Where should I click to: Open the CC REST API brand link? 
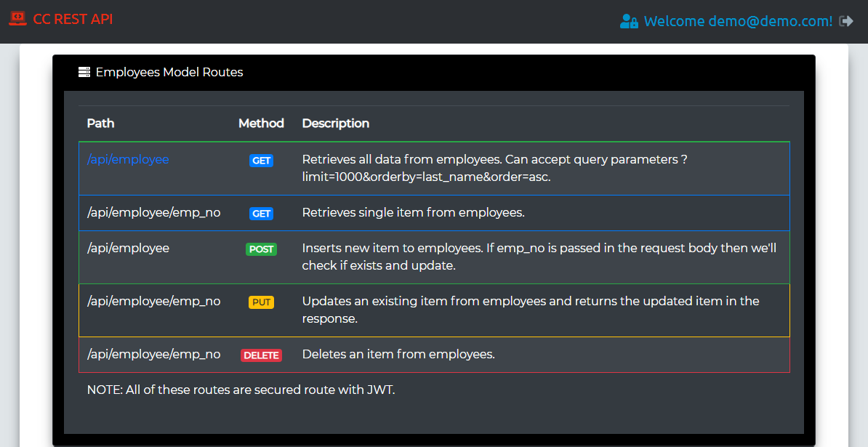(73, 20)
